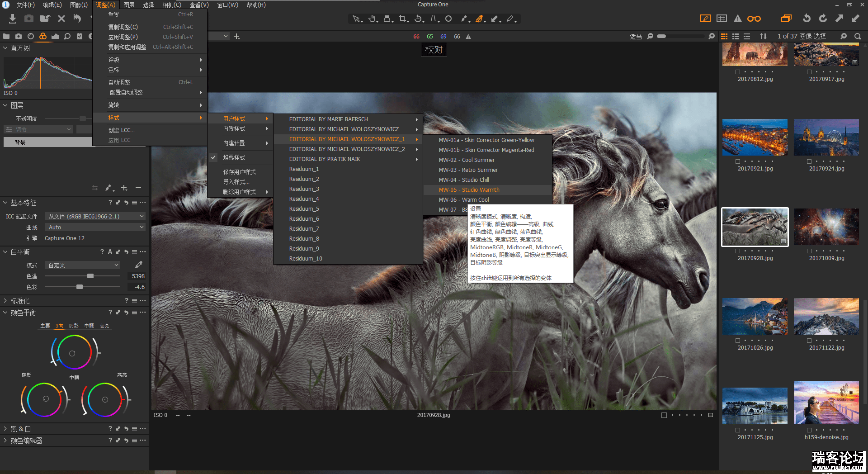Image resolution: width=868 pixels, height=474 pixels.
Task: Click the grid overlay icon
Action: [722, 19]
